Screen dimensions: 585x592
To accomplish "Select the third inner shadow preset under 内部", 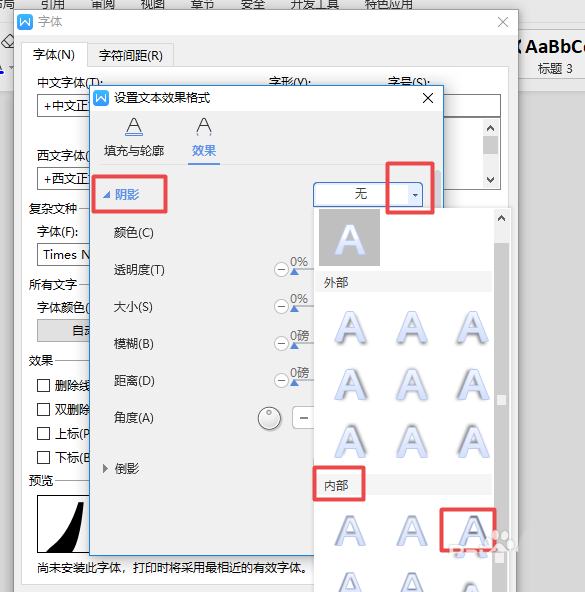I will 473,530.
